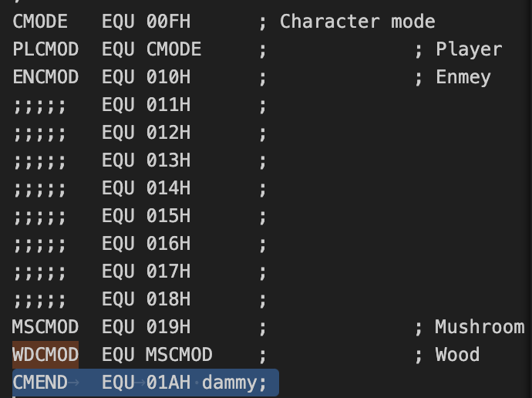Click the 010H value

click(168, 77)
